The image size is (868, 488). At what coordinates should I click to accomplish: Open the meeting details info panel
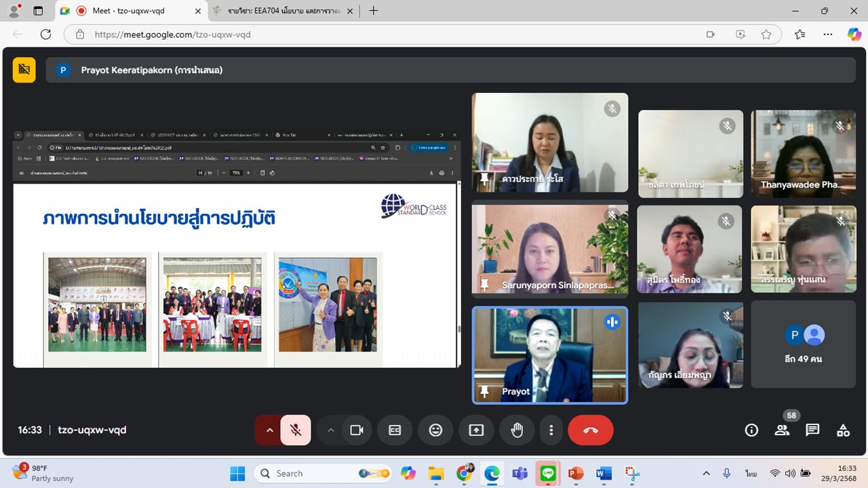[x=751, y=430]
